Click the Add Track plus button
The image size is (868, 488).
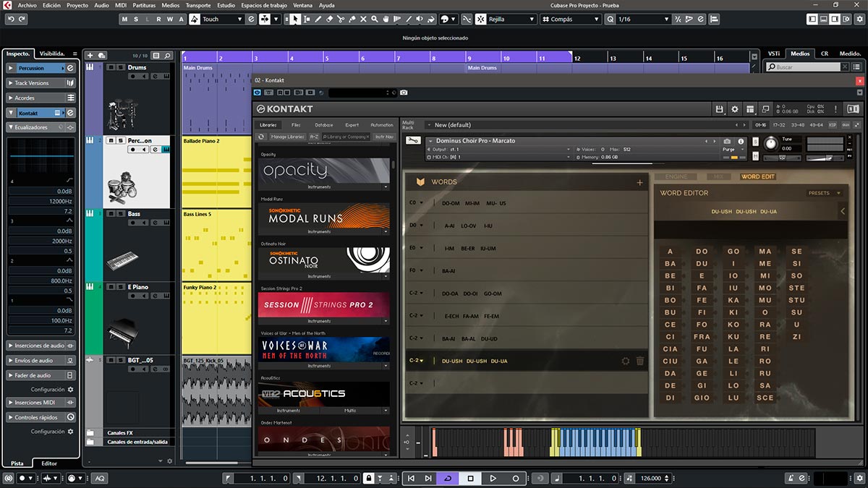[x=90, y=55]
